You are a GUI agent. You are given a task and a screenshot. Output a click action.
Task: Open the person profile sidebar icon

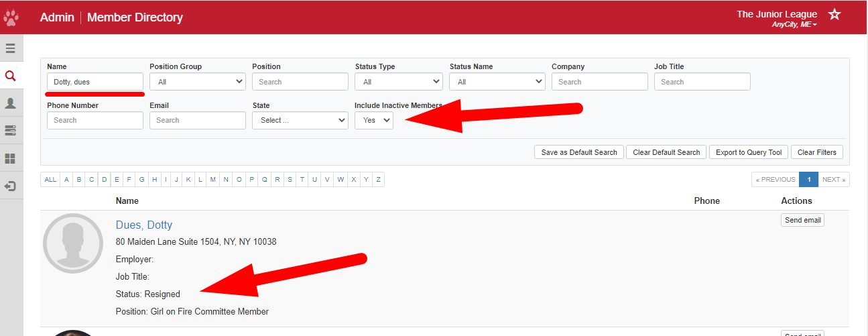click(x=11, y=103)
